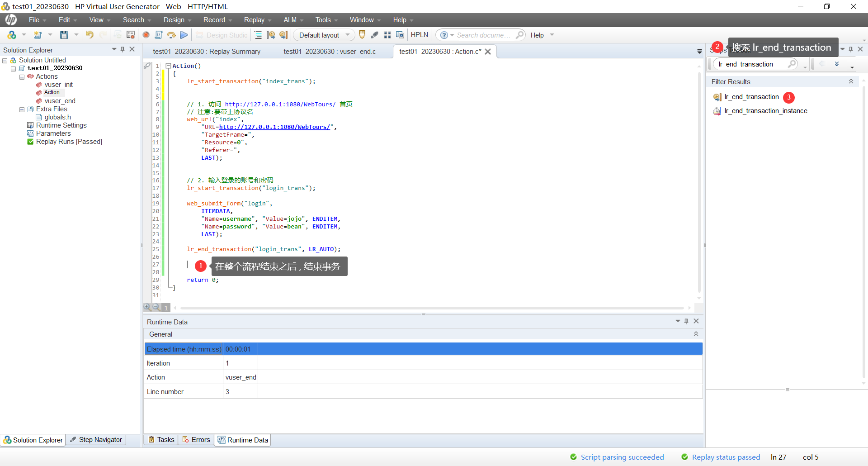Select vuser_end in Solution Explorer
The width and height of the screenshot is (868, 466).
[x=60, y=101]
